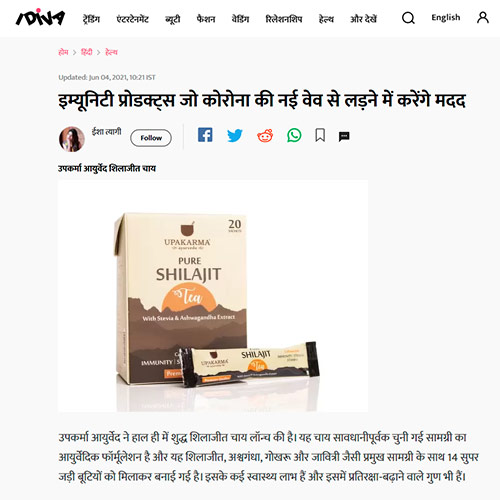Bookmark this article
Screen dimensions: 500x500
[320, 135]
